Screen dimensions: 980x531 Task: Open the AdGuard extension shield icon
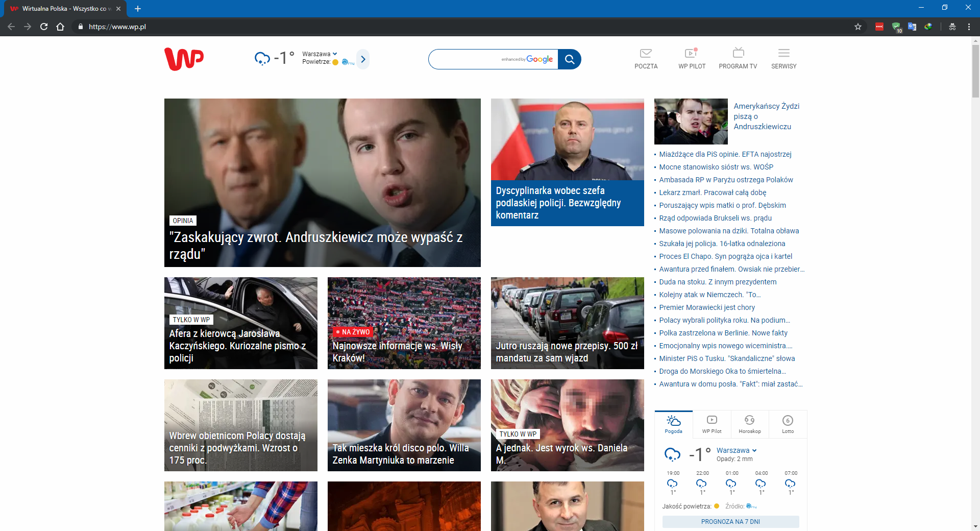pyautogui.click(x=897, y=27)
